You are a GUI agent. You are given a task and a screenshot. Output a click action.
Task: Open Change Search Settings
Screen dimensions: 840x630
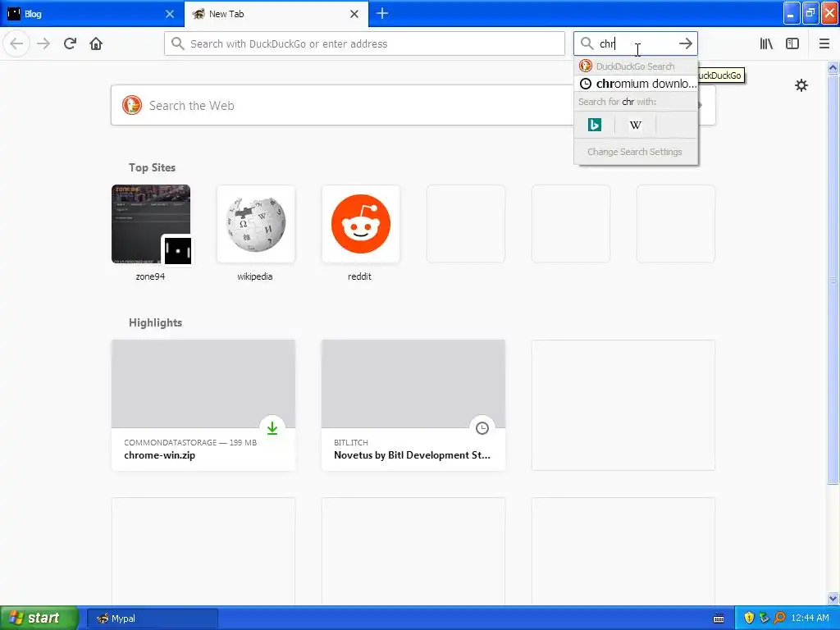636,152
